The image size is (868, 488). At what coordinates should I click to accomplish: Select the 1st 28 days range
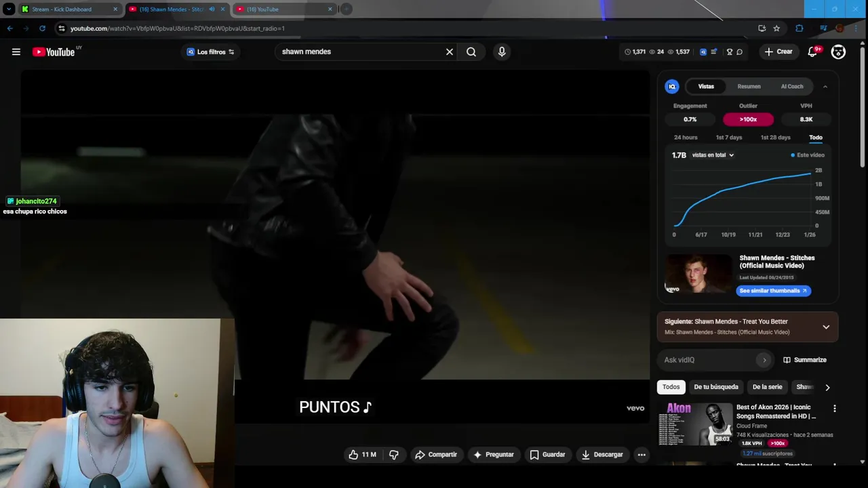775,138
